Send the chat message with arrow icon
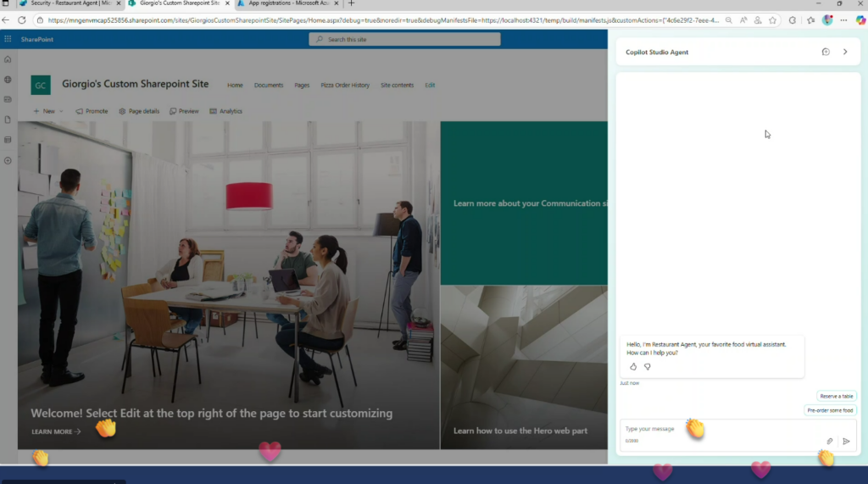868x484 pixels. pos(846,442)
